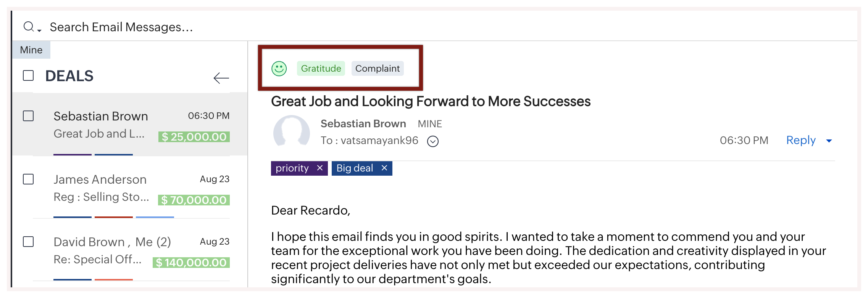Click the back arrow beside DEALS
This screenshot has height=298, width=868.
point(221,78)
